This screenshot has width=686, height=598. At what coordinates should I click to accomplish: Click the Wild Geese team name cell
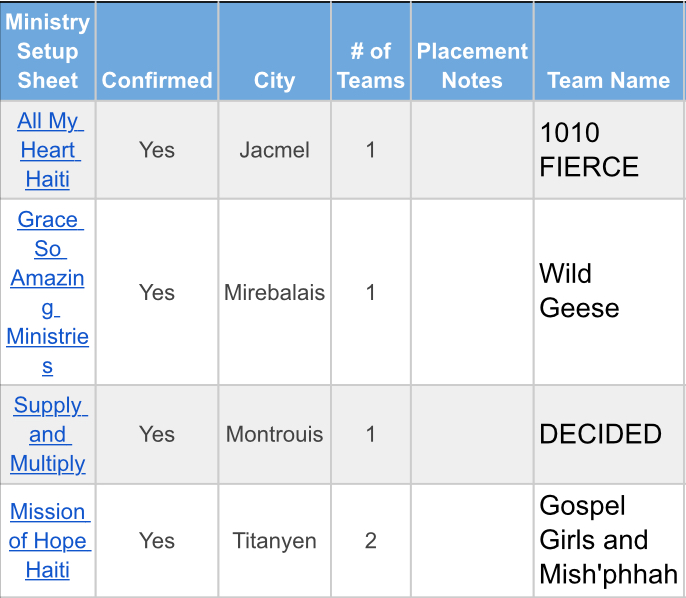(x=608, y=291)
